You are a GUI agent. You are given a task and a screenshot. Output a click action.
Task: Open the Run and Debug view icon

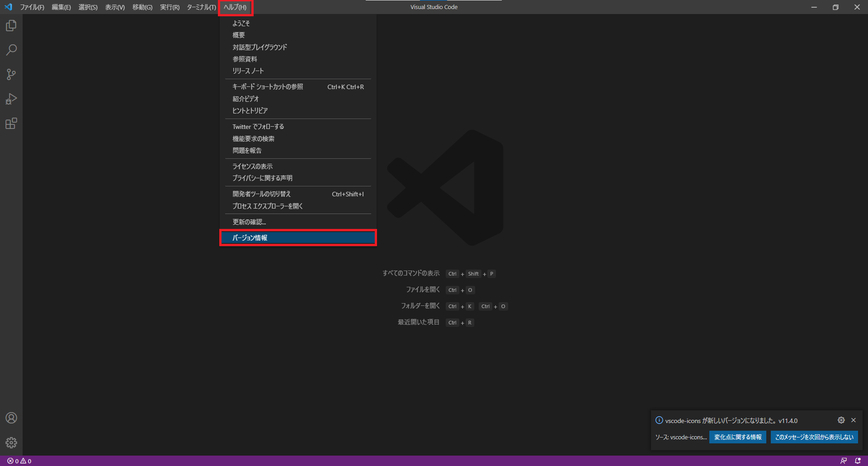[11, 99]
